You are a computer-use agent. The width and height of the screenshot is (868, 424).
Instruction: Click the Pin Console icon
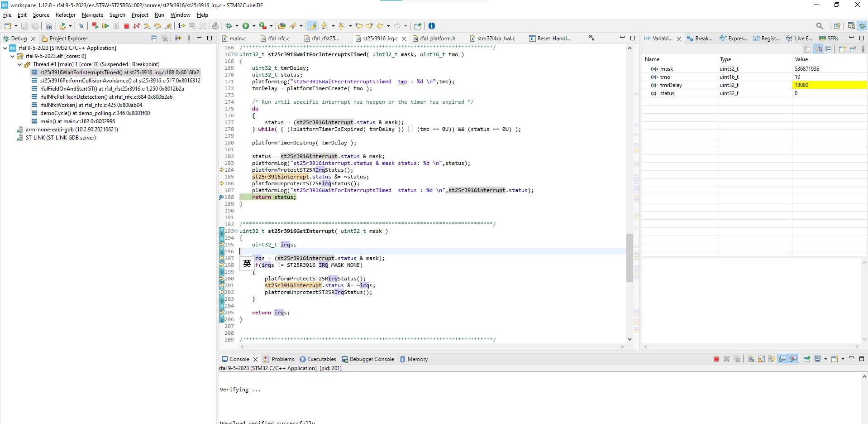point(806,359)
